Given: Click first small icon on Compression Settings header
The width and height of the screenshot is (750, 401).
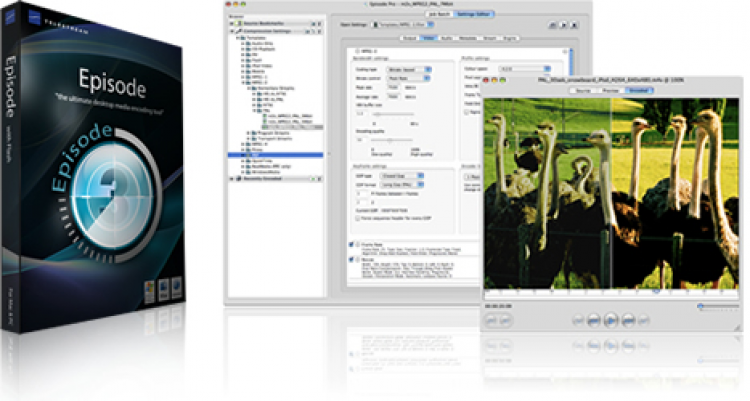Looking at the screenshot, I should click(308, 31).
